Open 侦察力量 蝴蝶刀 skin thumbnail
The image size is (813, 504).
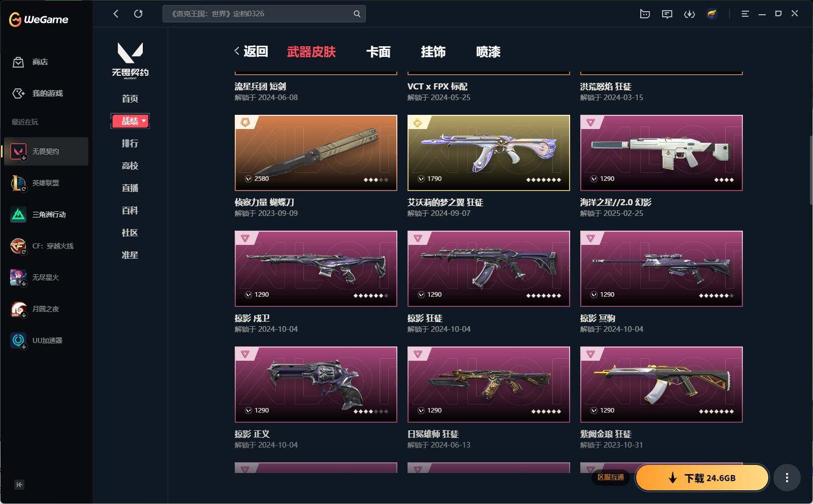point(316,153)
